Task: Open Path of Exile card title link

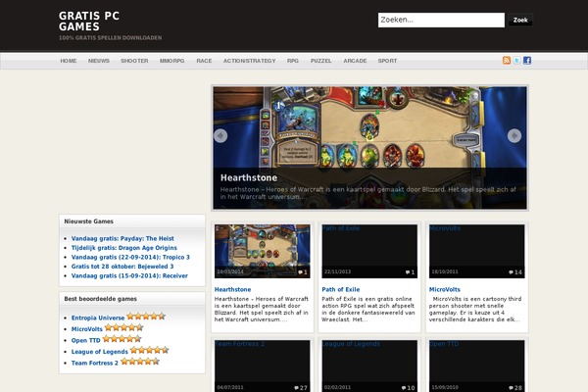Action: pos(341,290)
